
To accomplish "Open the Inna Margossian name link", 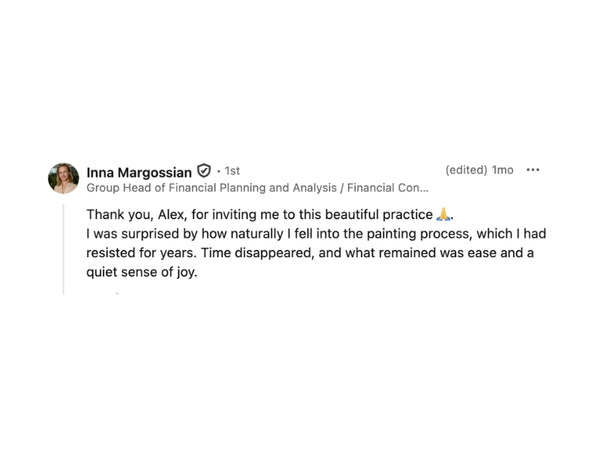I will click(x=139, y=171).
